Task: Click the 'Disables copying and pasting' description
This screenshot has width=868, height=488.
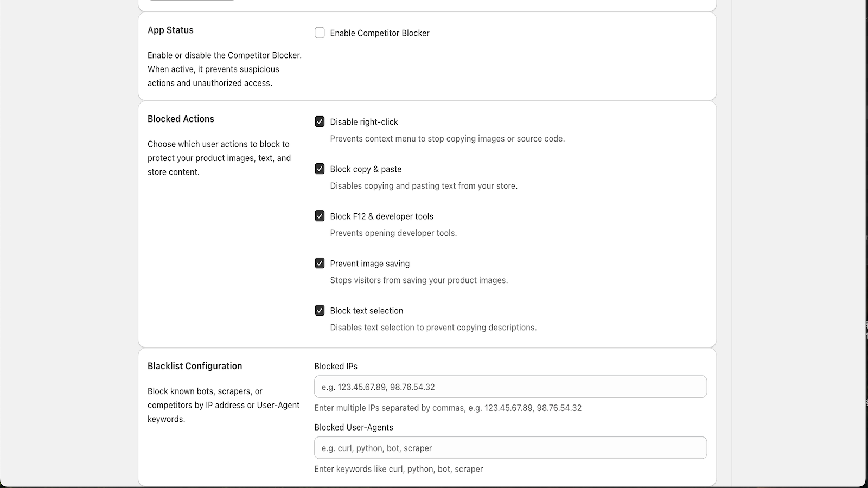Action: 424,185
